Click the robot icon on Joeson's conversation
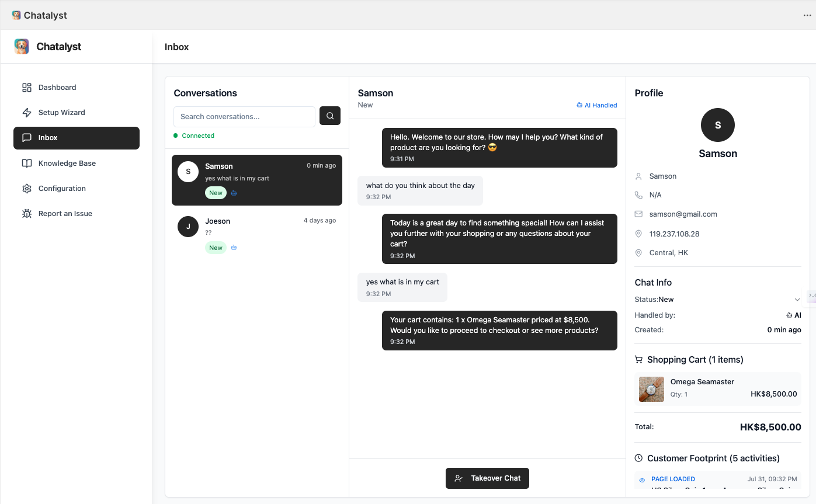The image size is (816, 504). (x=234, y=248)
